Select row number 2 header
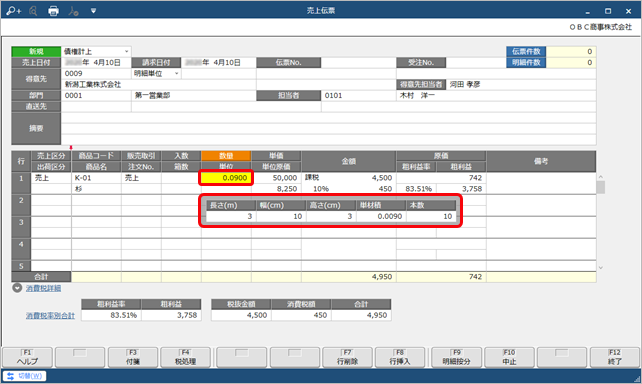This screenshot has height=384, width=642. (x=21, y=205)
